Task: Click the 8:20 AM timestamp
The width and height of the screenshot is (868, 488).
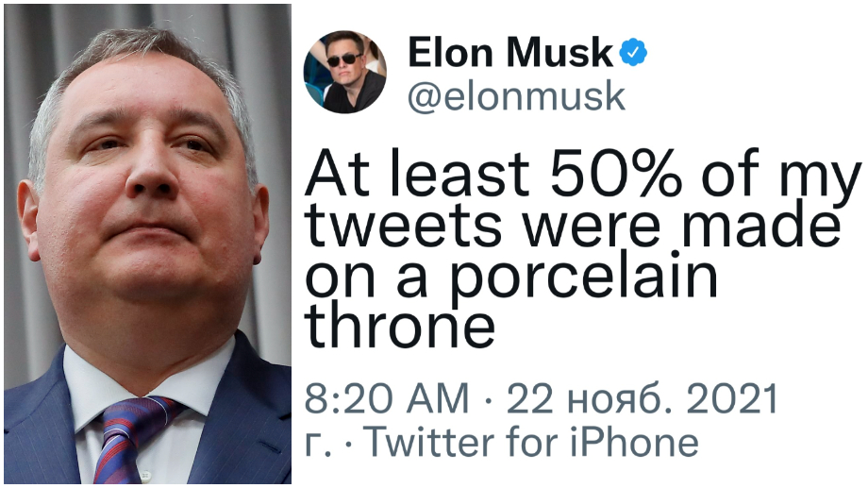Action: pos(386,399)
